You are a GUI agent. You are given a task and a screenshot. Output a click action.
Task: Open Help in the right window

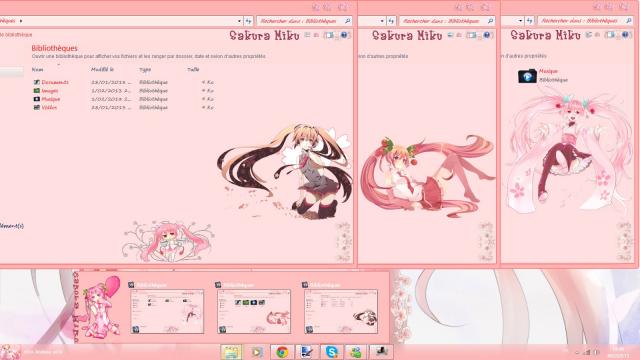tap(625, 35)
